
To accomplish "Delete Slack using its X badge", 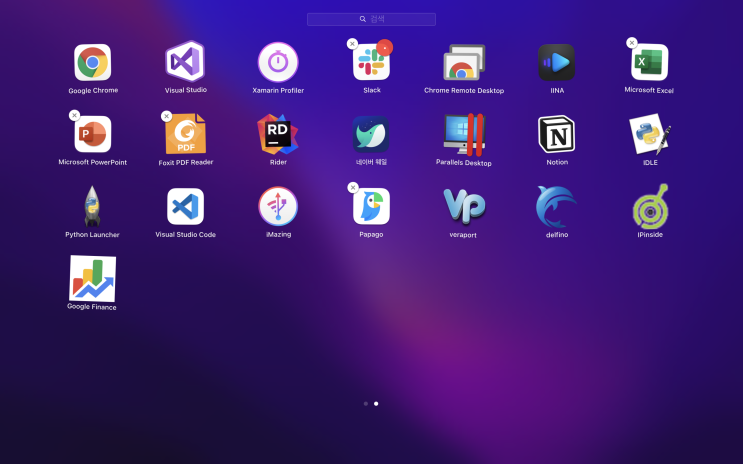I will coord(352,44).
